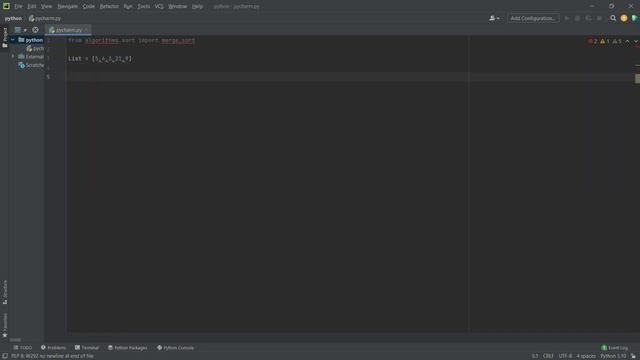The height and width of the screenshot is (360, 640).
Task: Click the PEP 8 warning status message
Action: point(52,356)
